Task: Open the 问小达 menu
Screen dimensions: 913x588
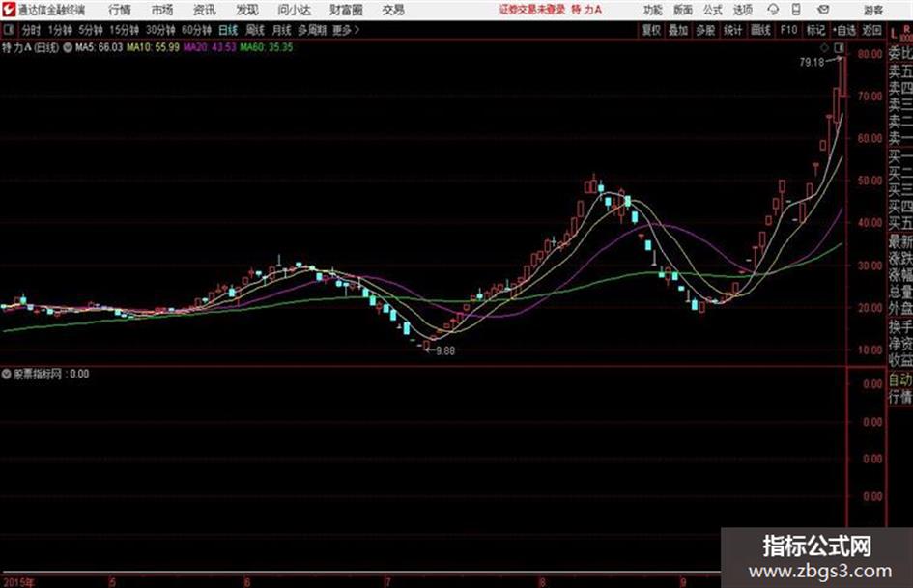Action: coord(294,10)
